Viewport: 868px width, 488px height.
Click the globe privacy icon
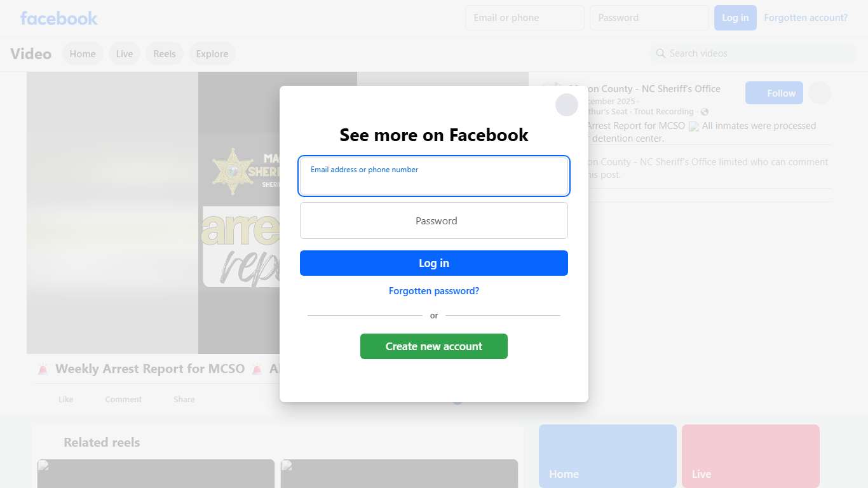tap(705, 112)
